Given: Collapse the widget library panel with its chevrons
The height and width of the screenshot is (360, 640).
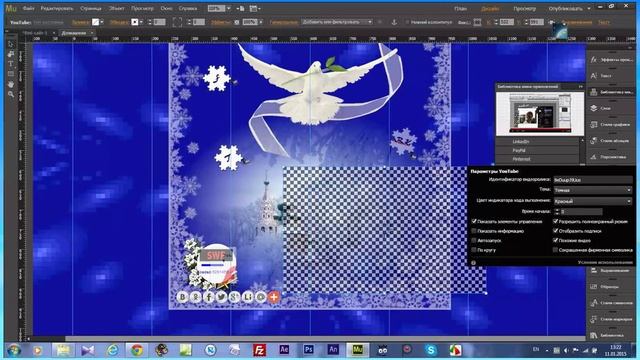Looking at the screenshot, I should coord(580,87).
